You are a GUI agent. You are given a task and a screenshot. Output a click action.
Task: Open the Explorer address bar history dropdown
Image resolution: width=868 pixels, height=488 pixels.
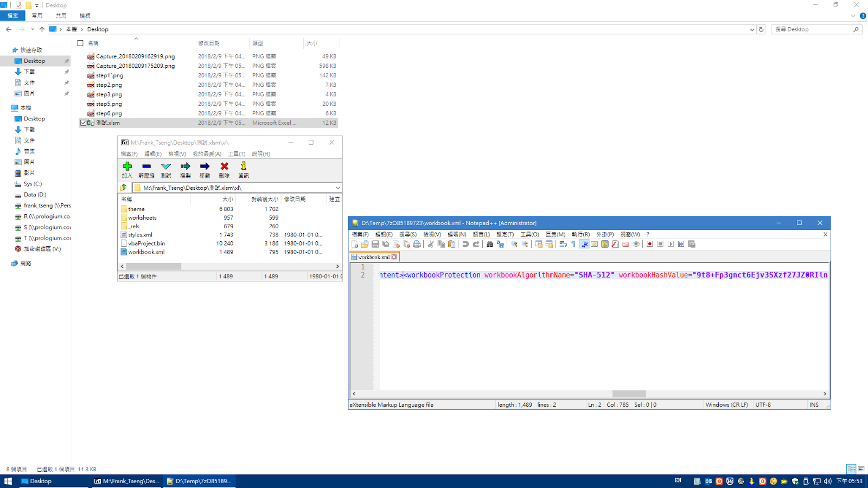752,29
